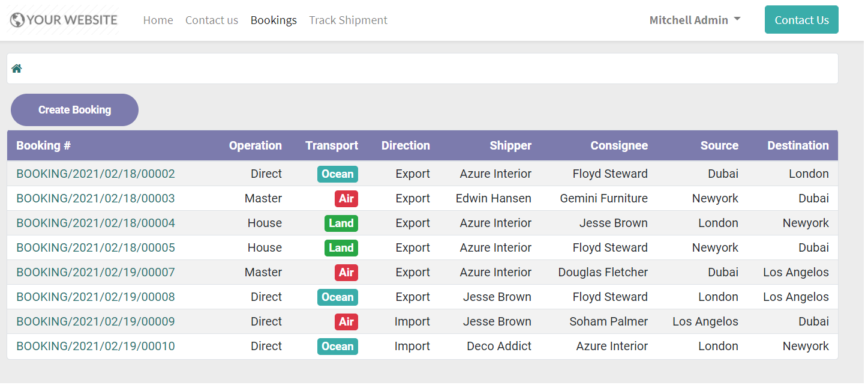Click the Land badge in booking 00004 row
Screen dimensions: 868x388
point(341,223)
